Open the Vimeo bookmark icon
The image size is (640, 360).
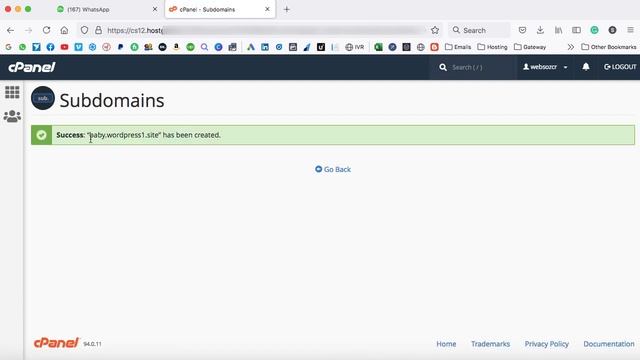pos(78,47)
